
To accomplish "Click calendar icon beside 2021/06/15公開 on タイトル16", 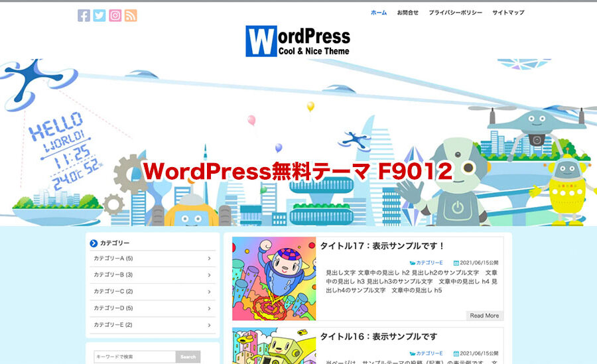I will point(456,353).
